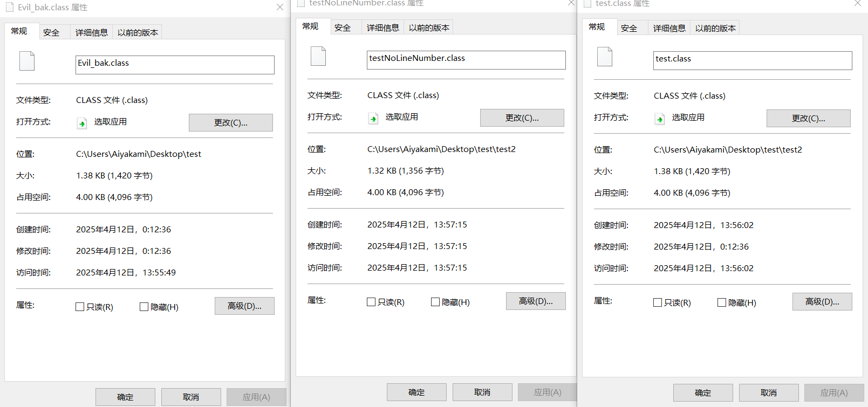Confirm with 确定 in testNoLineNumber.class window
868x407 pixels.
tap(416, 392)
